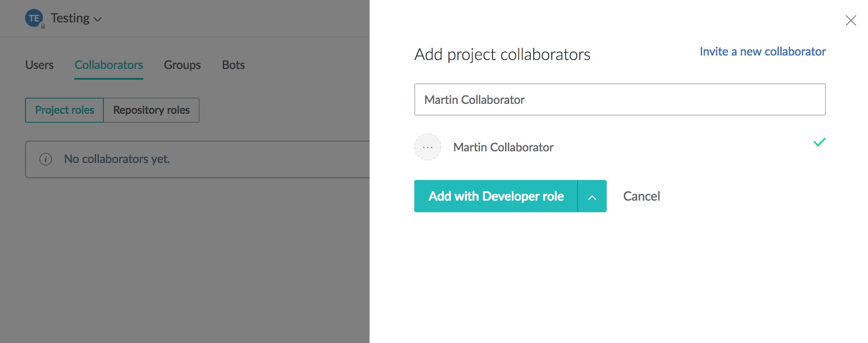
Task: Open the Testing project dropdown chevron
Action: [x=98, y=19]
